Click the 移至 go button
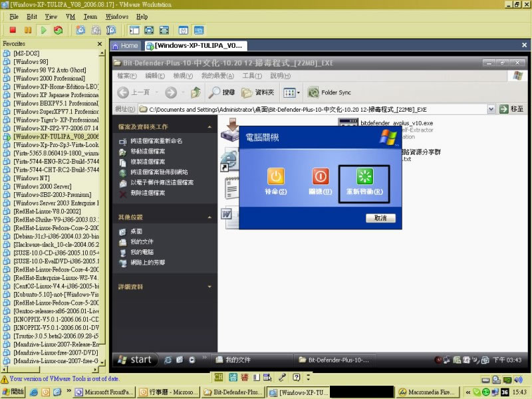Image resolution: width=532 pixels, height=399 pixels. (x=511, y=109)
